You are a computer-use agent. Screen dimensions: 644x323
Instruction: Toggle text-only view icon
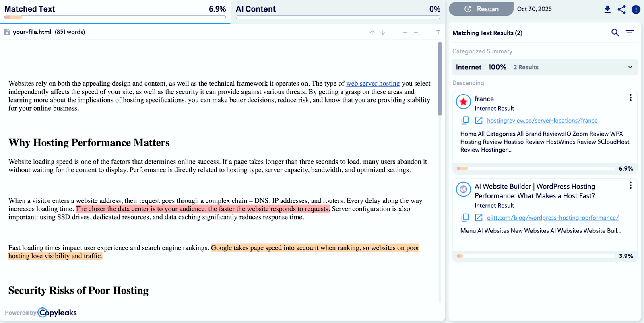coord(438,33)
